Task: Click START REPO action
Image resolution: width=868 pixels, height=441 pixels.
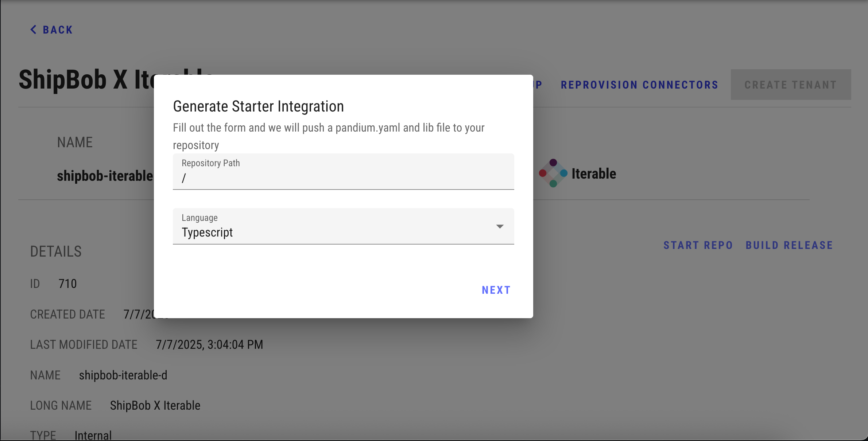Action: pyautogui.click(x=698, y=245)
